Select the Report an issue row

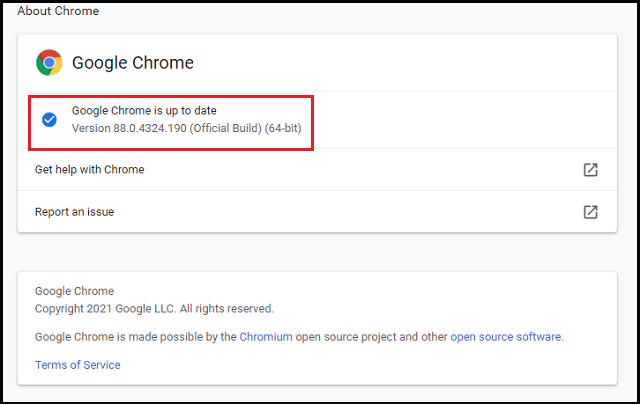point(317,212)
